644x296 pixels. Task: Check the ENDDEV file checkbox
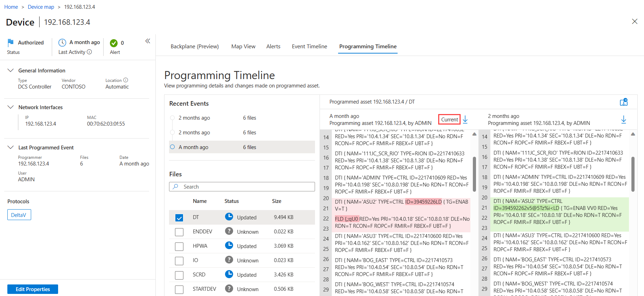click(x=179, y=232)
